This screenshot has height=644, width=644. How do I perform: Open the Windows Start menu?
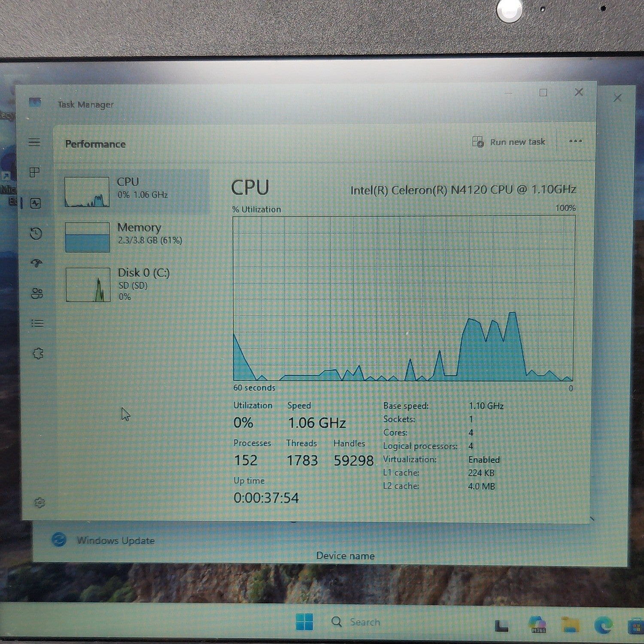click(304, 622)
